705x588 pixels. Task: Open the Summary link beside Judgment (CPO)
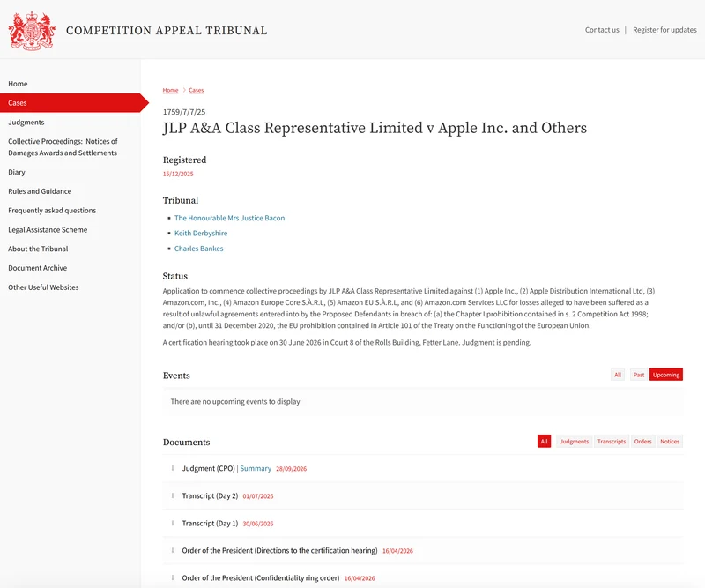[256, 469]
